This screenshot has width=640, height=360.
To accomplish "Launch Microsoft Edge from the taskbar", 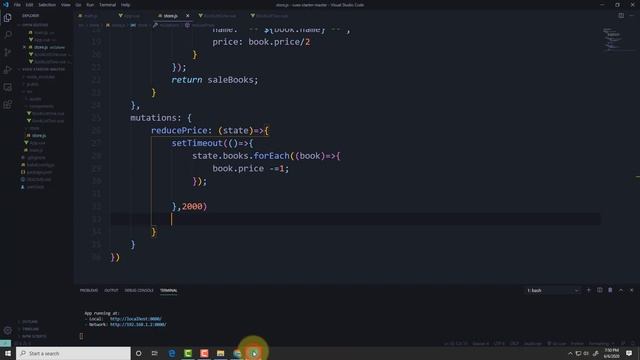I will pos(172,353).
